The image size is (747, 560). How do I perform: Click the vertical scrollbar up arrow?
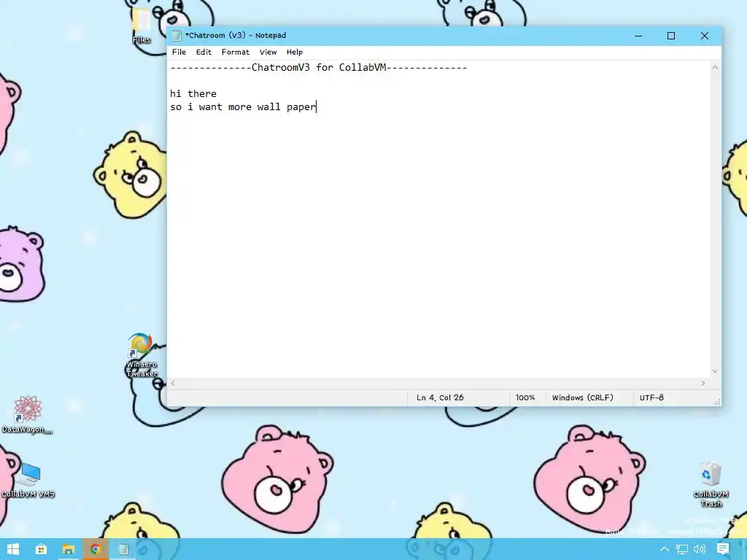click(715, 67)
